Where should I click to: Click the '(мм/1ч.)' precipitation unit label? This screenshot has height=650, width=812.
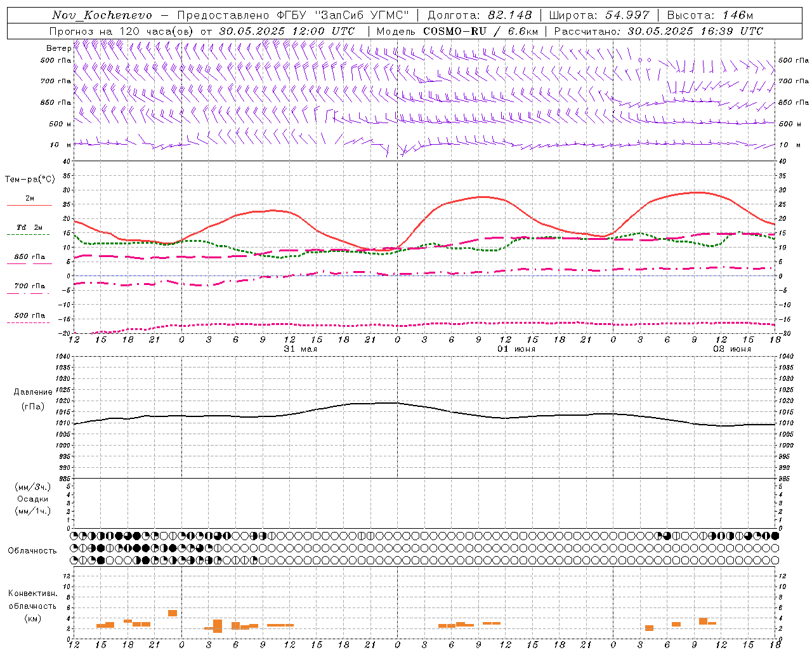[33, 511]
